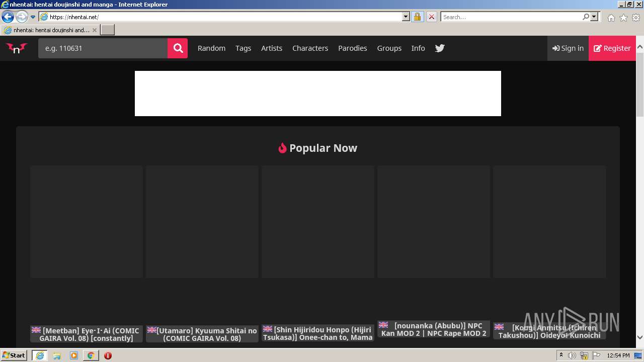Open the File Explorer folder taskbar icon
The height and width of the screenshot is (362, 644).
pyautogui.click(x=57, y=355)
